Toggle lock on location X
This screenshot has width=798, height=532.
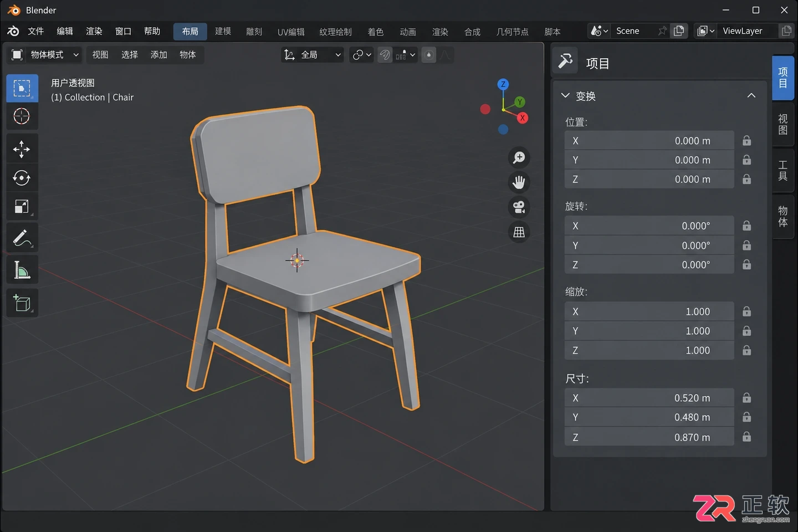pyautogui.click(x=747, y=141)
